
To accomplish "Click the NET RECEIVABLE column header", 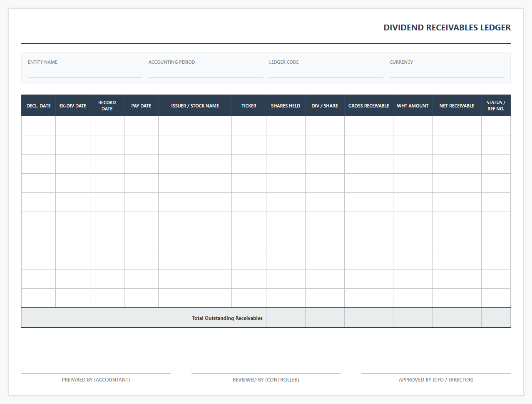I will pos(457,106).
